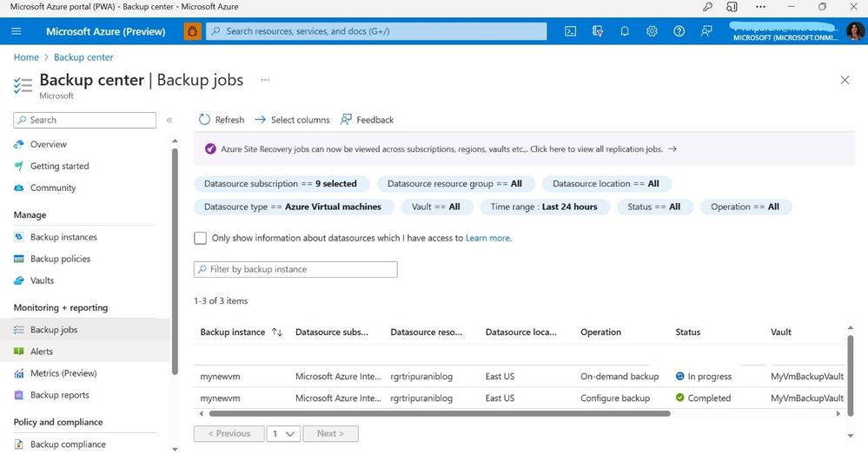Focus the sidebar Search box
The width and height of the screenshot is (868, 454).
(x=84, y=120)
